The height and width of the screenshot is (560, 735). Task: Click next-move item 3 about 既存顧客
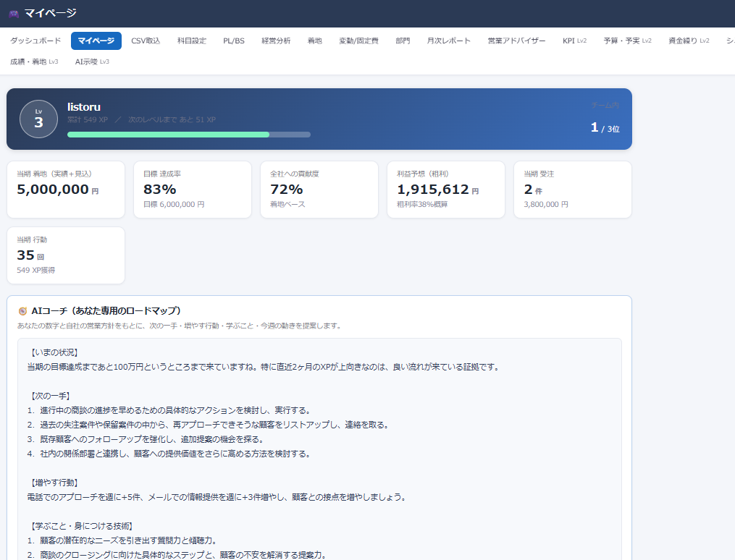coord(146,439)
